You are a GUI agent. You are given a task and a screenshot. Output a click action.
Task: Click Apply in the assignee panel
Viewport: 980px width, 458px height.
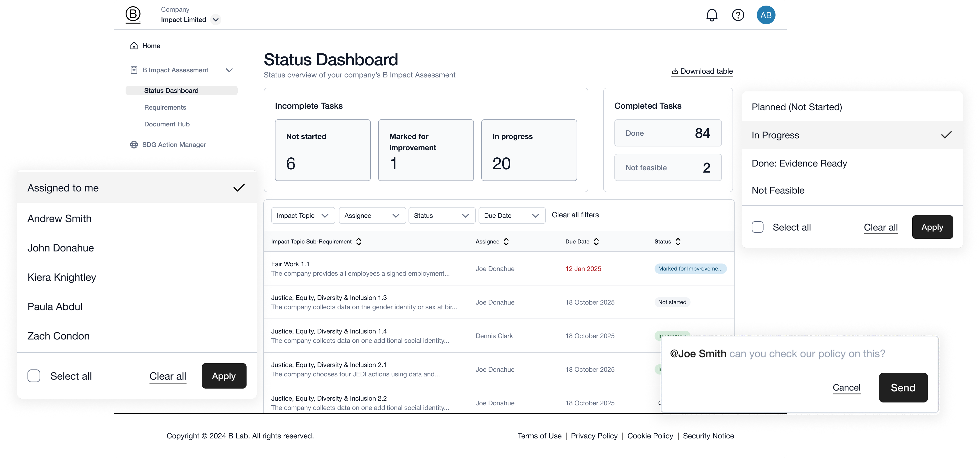[224, 376]
